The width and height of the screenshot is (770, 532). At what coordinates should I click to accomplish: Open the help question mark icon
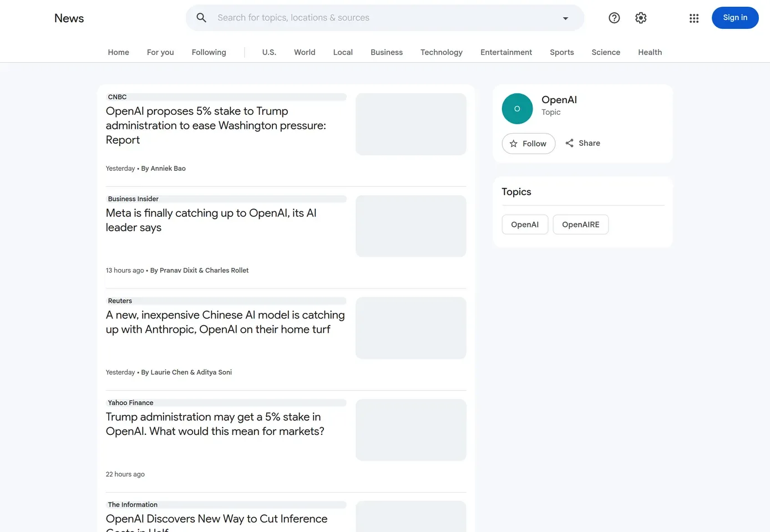point(614,18)
